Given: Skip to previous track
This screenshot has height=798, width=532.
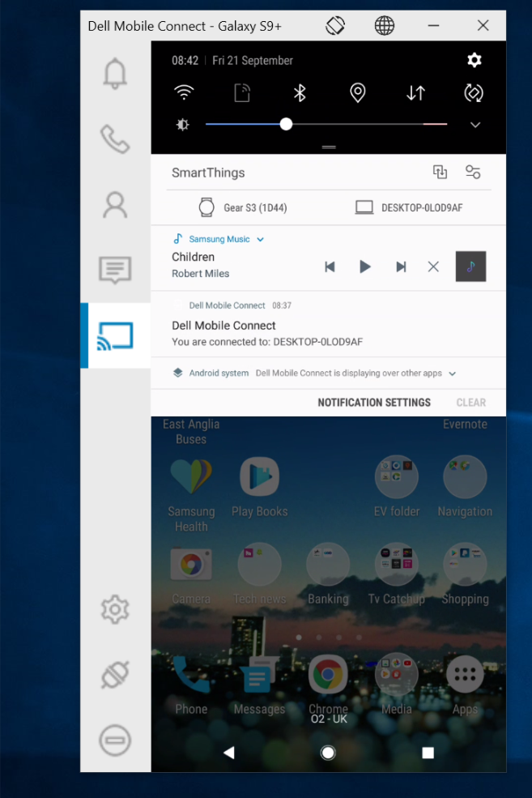Looking at the screenshot, I should (330, 267).
